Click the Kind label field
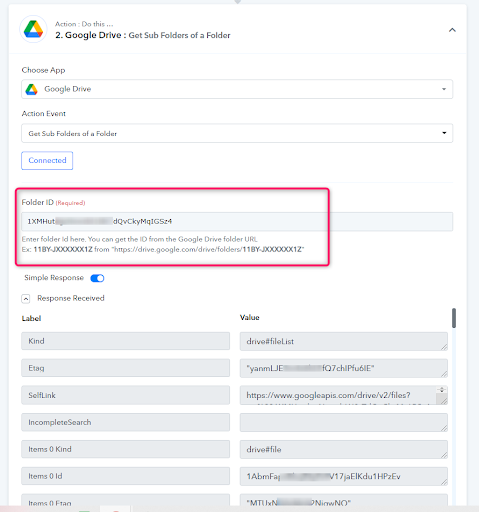The image size is (479, 512). coord(125,341)
